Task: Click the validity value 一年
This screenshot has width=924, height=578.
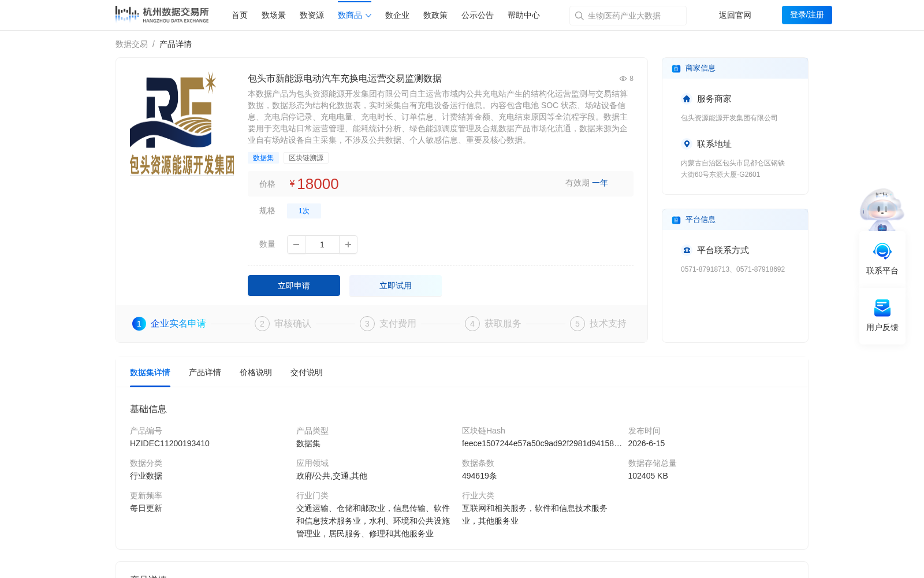Action: (600, 183)
